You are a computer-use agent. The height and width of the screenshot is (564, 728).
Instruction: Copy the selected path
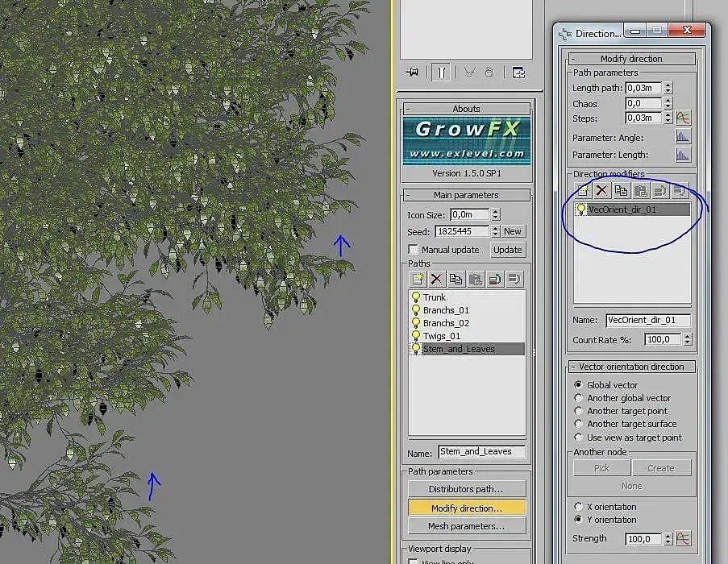point(456,280)
